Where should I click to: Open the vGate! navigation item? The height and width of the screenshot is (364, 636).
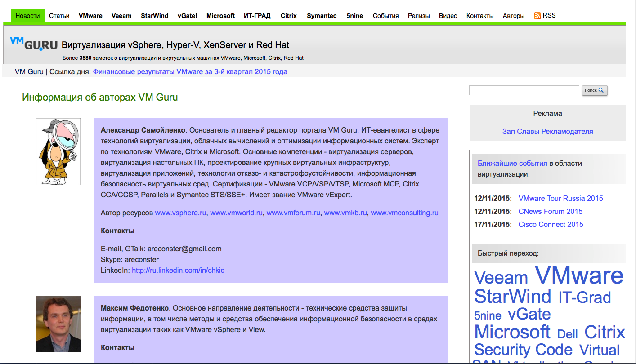pyautogui.click(x=187, y=16)
